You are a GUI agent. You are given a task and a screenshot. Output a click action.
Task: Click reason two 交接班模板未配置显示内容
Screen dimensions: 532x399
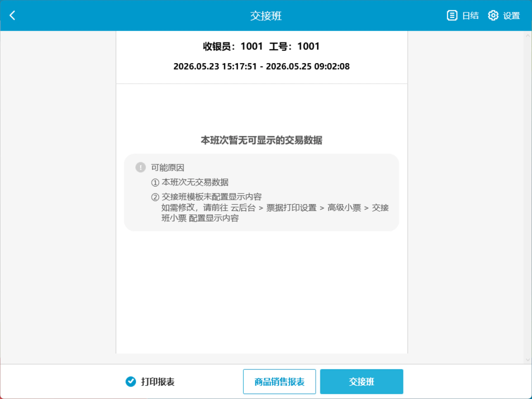click(x=207, y=197)
